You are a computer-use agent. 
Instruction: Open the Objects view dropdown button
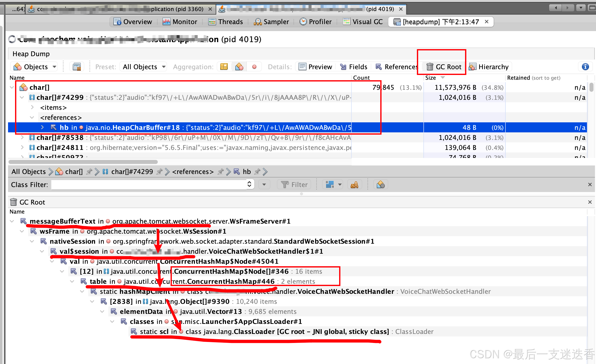(34, 67)
